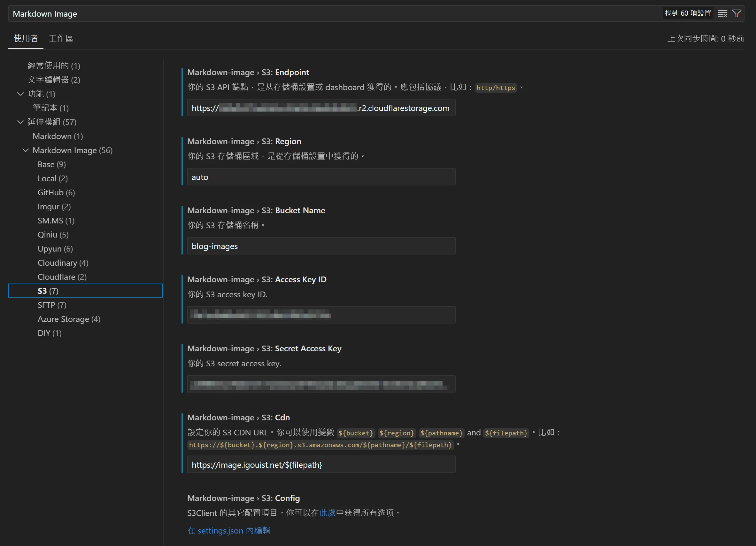This screenshot has height=546, width=756.
Task: Select Local (2) category
Action: pyautogui.click(x=53, y=178)
